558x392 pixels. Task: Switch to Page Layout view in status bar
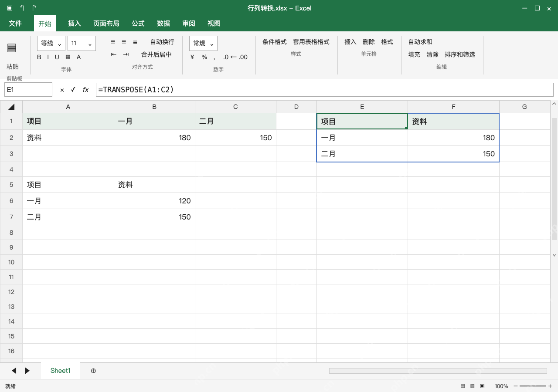(473, 386)
